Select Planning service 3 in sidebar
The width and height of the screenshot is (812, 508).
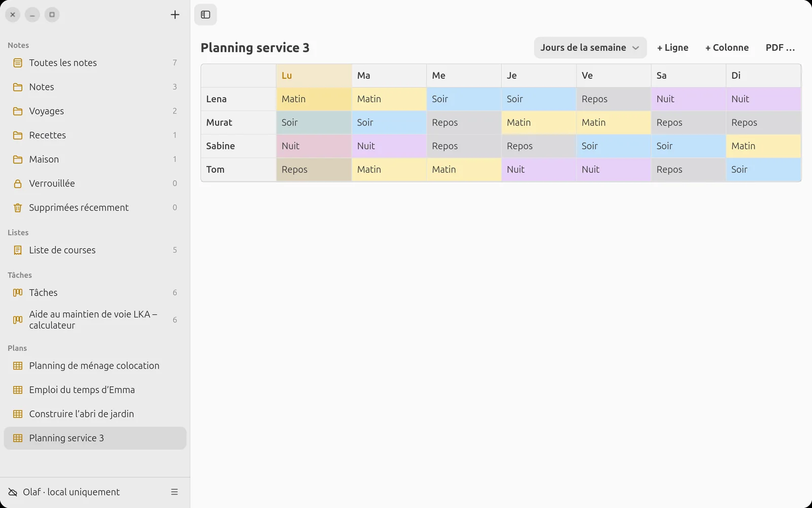pyautogui.click(x=95, y=438)
